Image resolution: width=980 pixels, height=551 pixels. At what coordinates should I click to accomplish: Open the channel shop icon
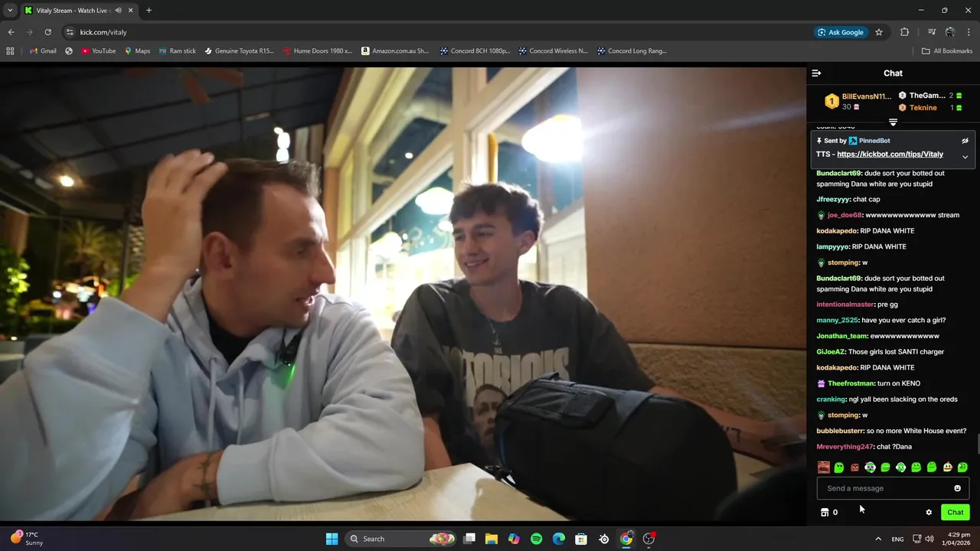click(825, 513)
